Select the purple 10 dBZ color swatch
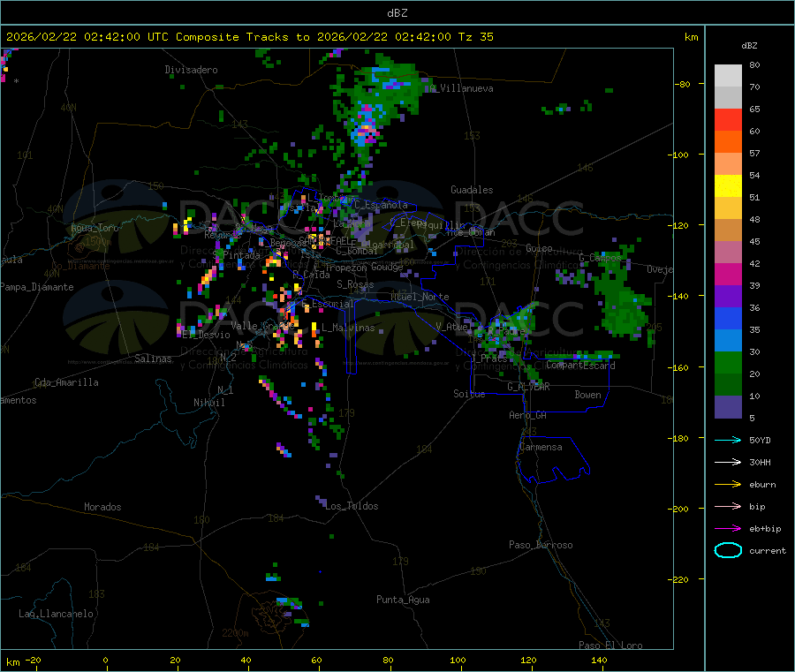 [x=728, y=407]
